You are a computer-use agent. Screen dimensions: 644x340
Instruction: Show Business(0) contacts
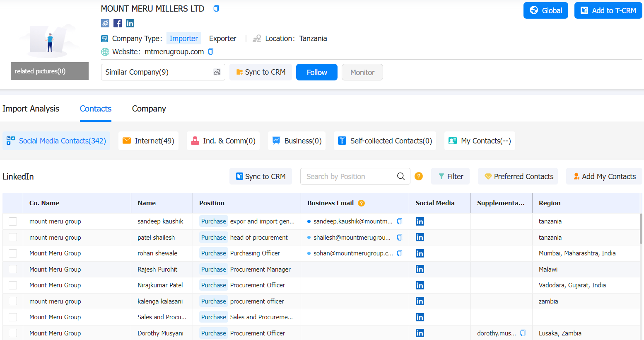(x=297, y=141)
